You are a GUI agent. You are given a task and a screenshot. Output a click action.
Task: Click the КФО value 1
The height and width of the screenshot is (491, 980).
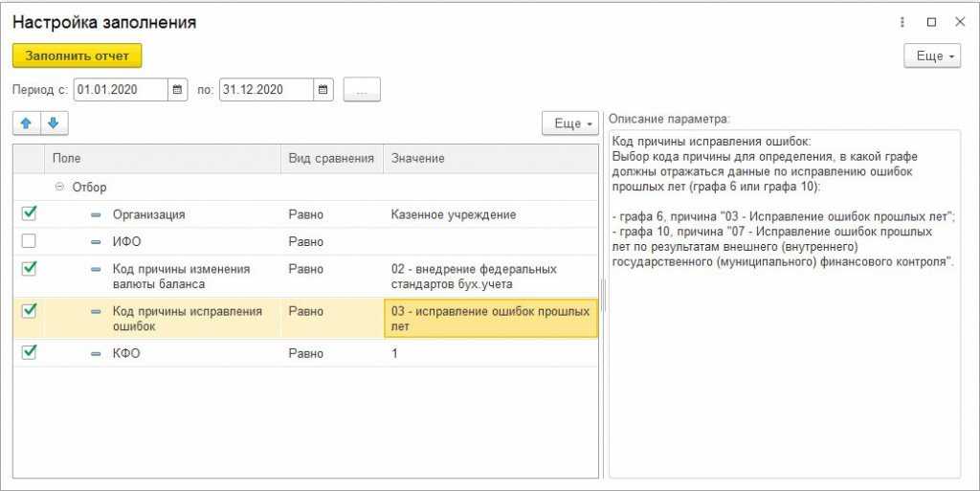point(394,353)
